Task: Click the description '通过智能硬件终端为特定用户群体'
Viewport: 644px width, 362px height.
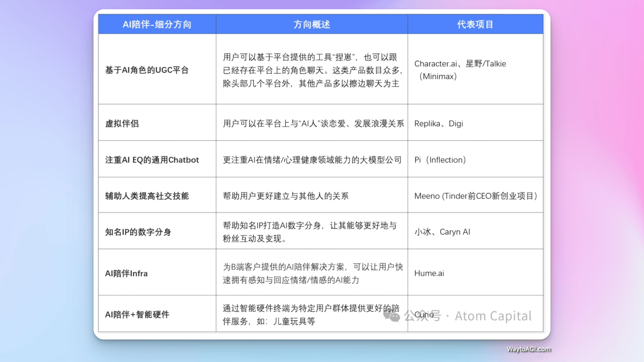Action: pos(311,315)
